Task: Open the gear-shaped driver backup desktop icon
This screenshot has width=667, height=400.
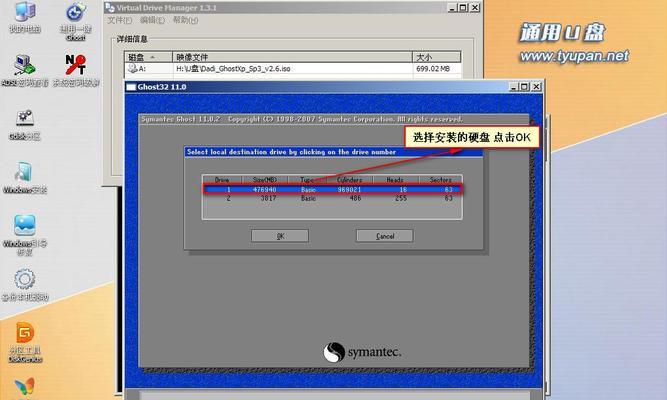Action: [24, 280]
